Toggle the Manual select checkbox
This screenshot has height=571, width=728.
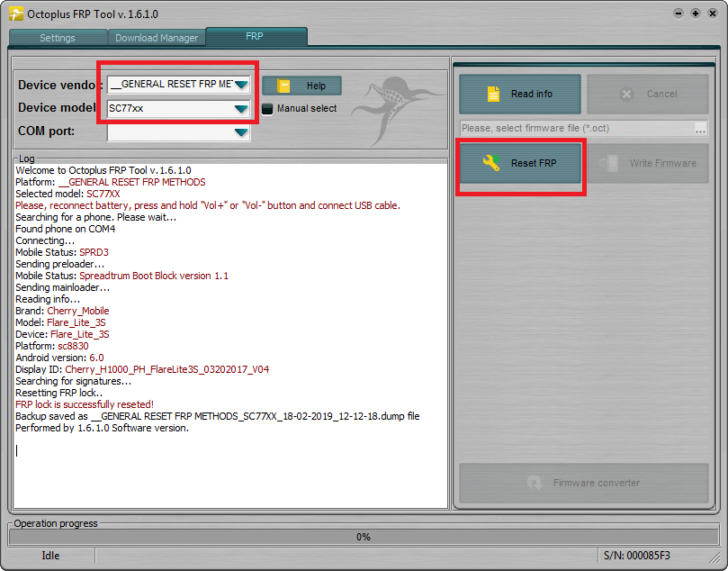(267, 109)
